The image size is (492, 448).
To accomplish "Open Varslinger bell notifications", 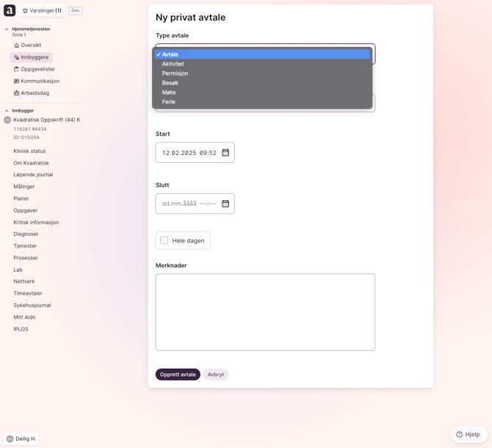I will (x=42, y=11).
